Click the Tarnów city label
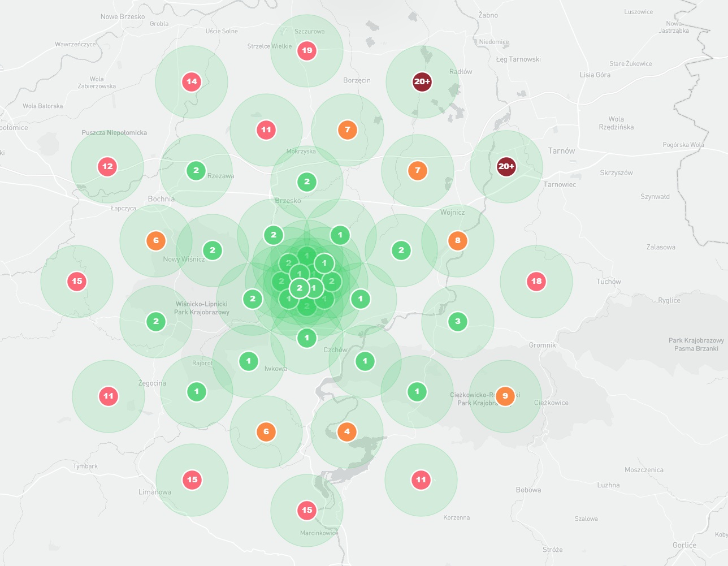The height and width of the screenshot is (566, 728). 561,151
